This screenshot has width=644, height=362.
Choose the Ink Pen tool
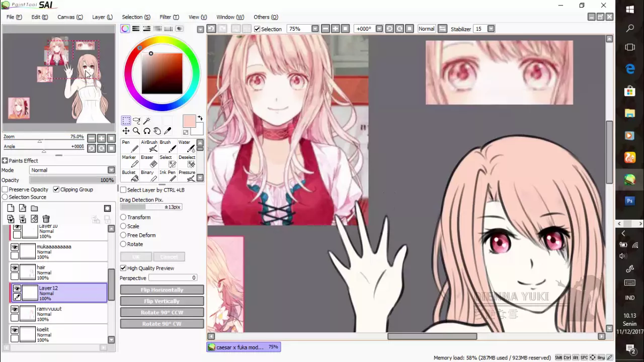(168, 176)
